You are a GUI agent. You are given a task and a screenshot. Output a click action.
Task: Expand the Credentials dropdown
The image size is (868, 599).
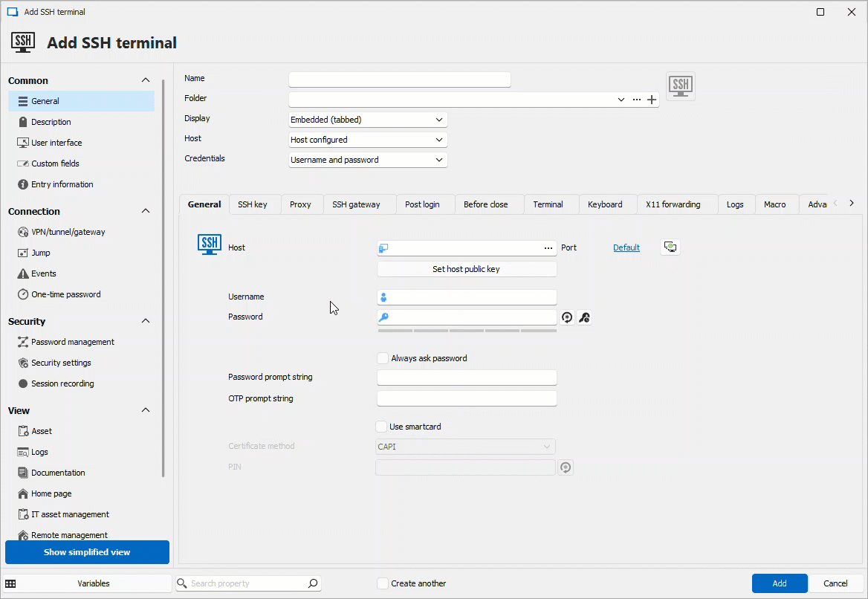[368, 160]
